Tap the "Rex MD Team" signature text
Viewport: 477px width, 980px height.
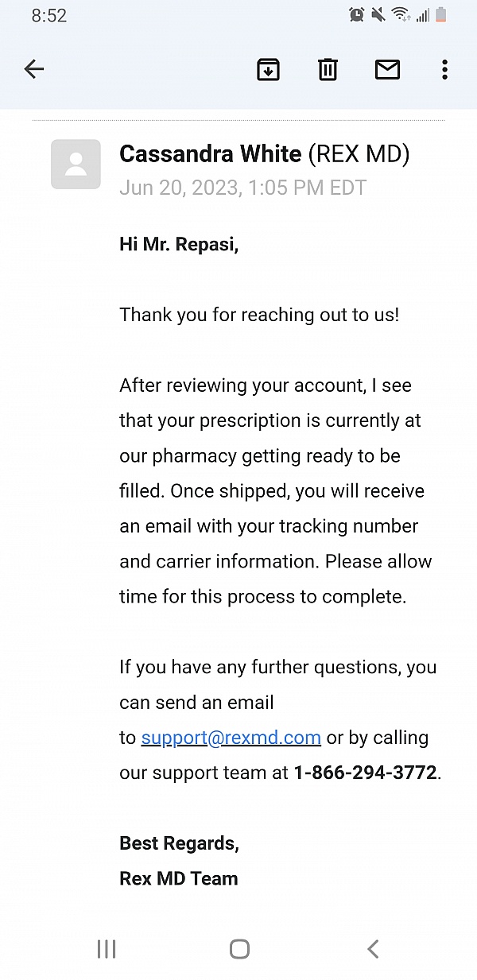[179, 878]
